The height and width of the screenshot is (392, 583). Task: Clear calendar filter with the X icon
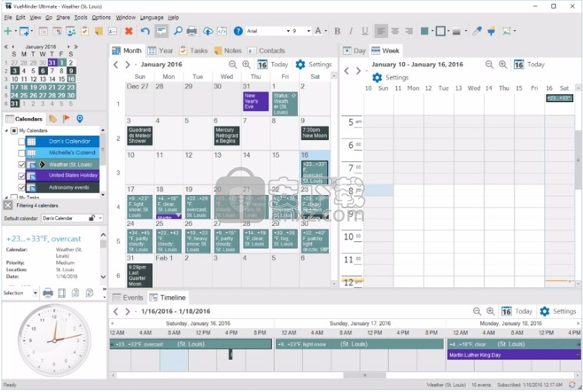pos(8,205)
